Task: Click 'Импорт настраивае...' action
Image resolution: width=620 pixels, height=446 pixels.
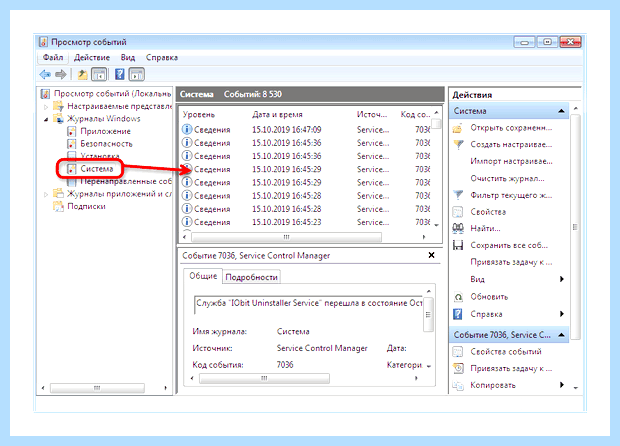Action: pos(511,161)
